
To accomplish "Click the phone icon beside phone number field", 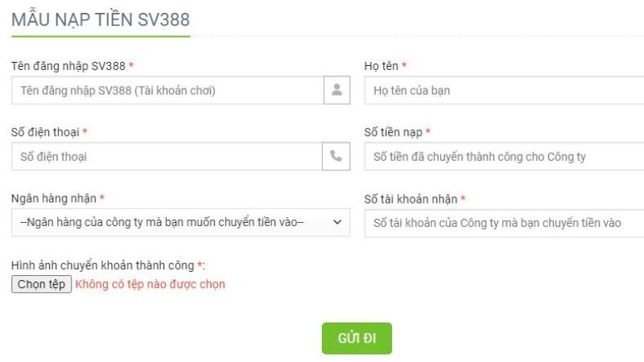I will (336, 156).
